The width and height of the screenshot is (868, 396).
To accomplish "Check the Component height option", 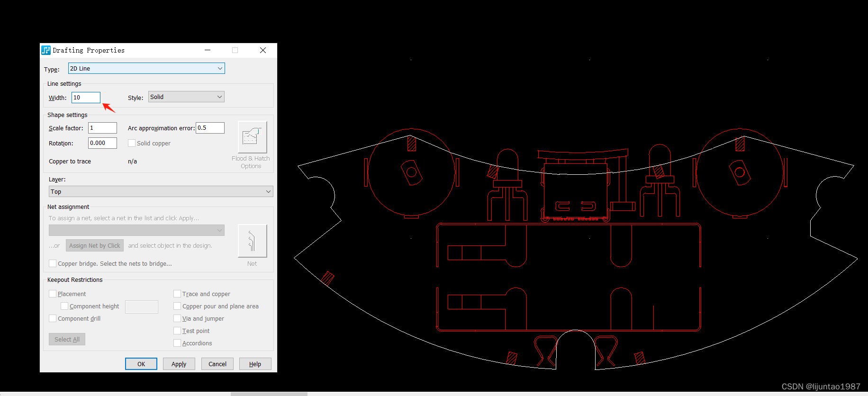I will [64, 306].
